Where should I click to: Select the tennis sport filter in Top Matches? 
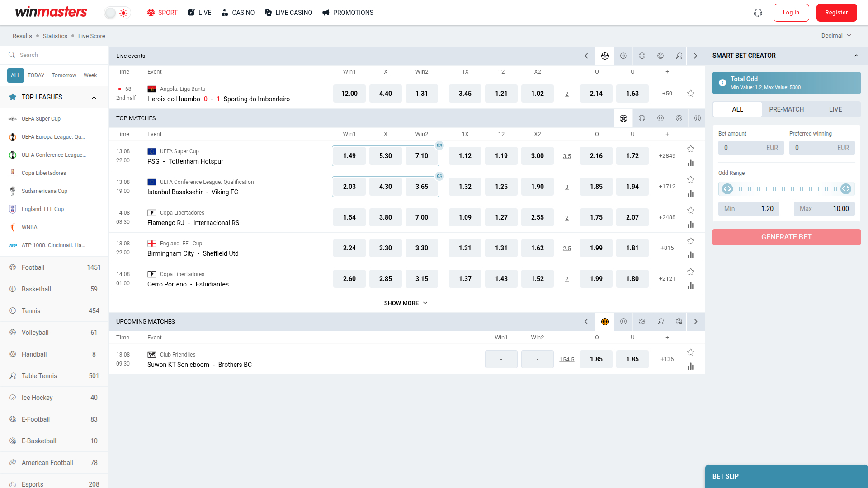(x=660, y=118)
